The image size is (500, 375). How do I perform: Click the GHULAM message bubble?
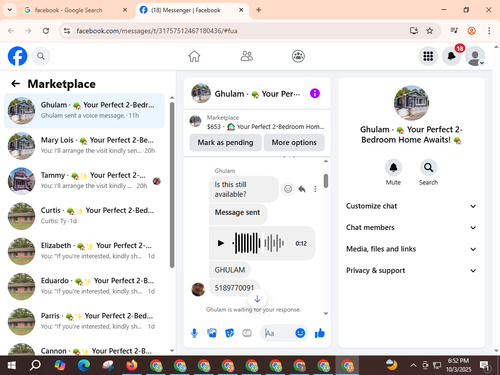click(x=230, y=270)
